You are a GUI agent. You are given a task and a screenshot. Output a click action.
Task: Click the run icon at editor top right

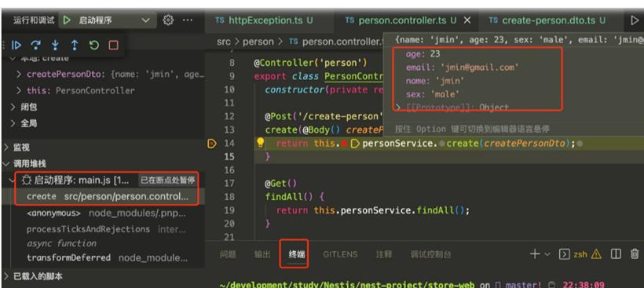[x=635, y=20]
